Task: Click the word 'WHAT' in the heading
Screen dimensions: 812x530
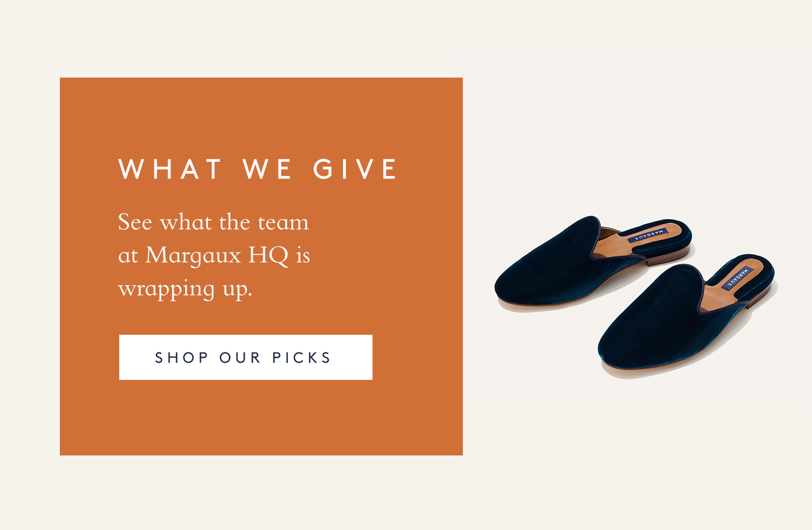Action: click(170, 169)
